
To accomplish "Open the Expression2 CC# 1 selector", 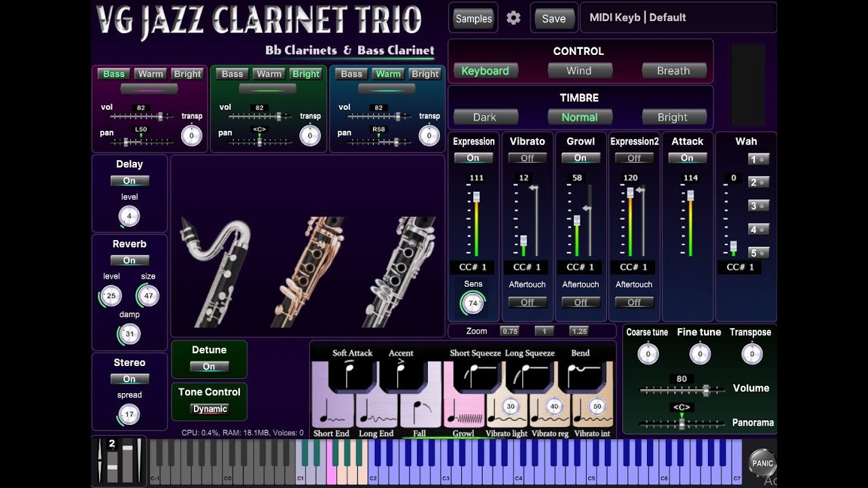I will click(x=634, y=267).
